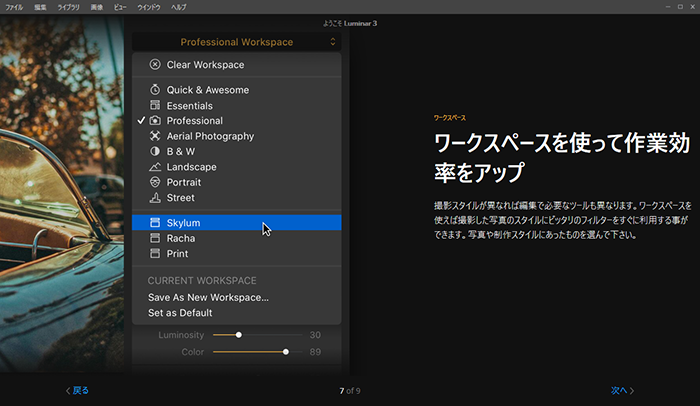Switch to Aerial Photography workspace
This screenshot has height=406, width=700.
(237, 136)
